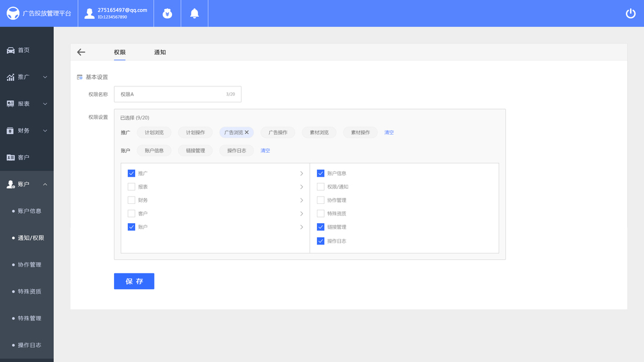Check the 权限/通知 checkbox
The height and width of the screenshot is (362, 644).
click(x=320, y=187)
